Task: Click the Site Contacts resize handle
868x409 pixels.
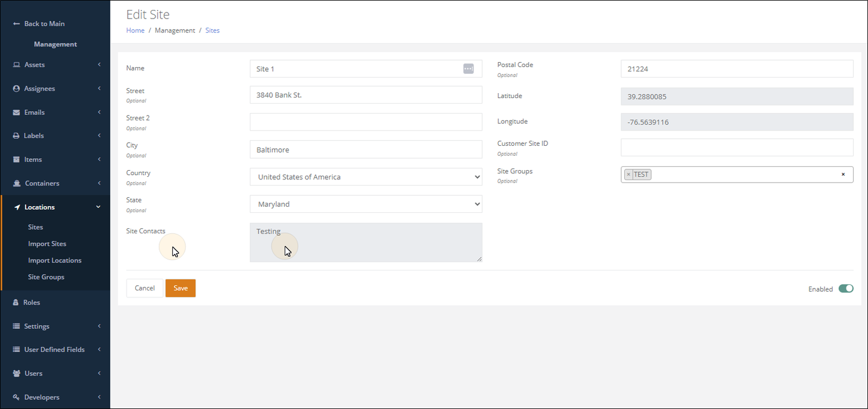Action: point(479,258)
